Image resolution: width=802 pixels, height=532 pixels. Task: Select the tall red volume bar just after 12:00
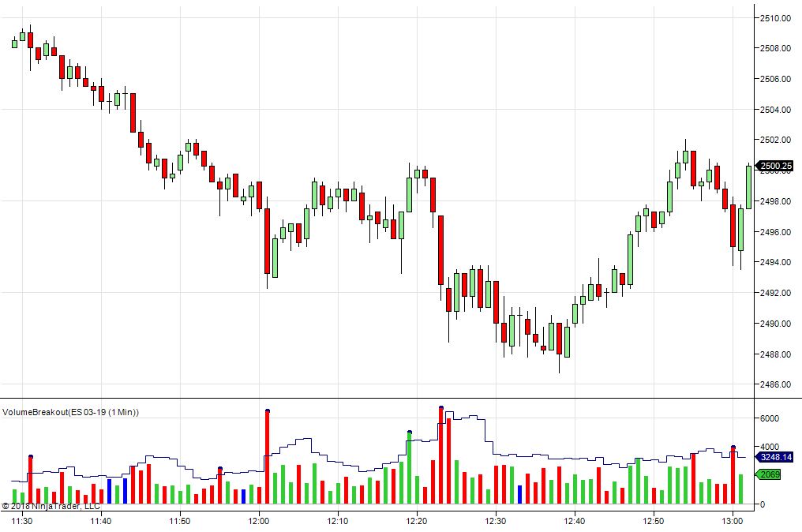click(x=267, y=457)
